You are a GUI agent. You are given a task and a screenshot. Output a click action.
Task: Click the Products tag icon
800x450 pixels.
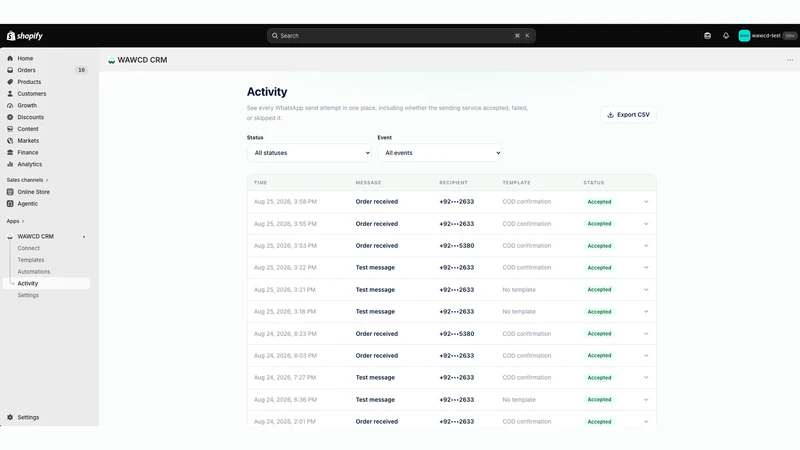point(10,82)
